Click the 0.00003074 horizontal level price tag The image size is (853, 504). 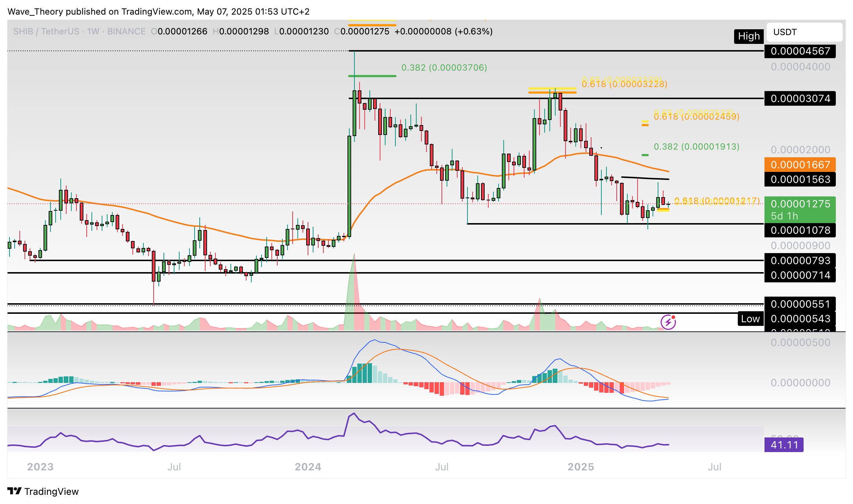pyautogui.click(x=800, y=98)
